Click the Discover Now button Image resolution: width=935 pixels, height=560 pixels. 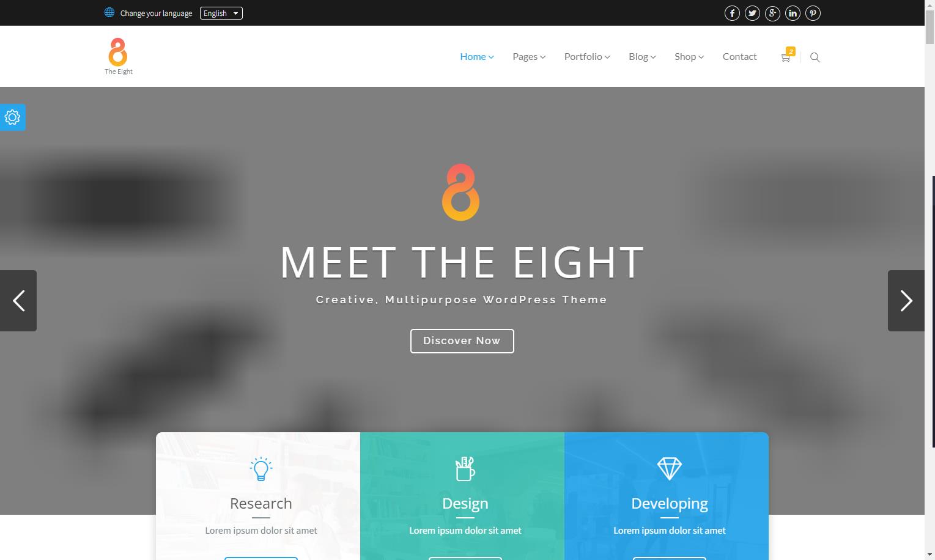pyautogui.click(x=462, y=341)
